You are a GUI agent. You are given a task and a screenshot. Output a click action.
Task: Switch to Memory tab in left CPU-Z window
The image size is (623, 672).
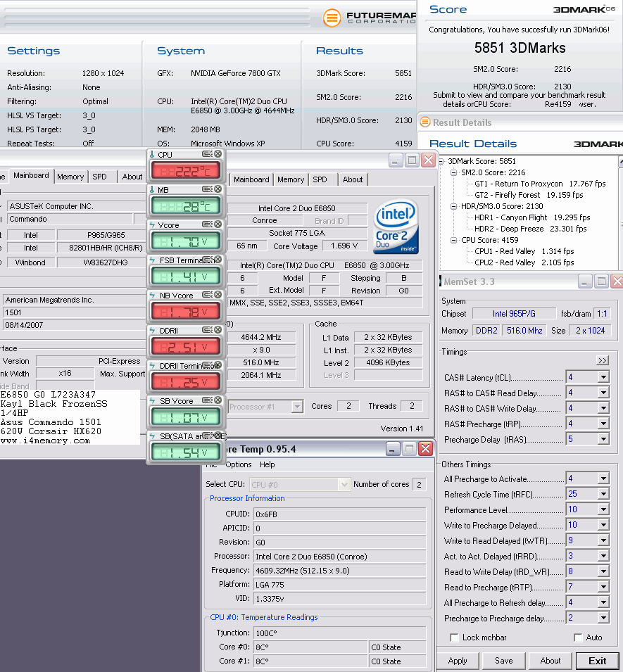(70, 177)
